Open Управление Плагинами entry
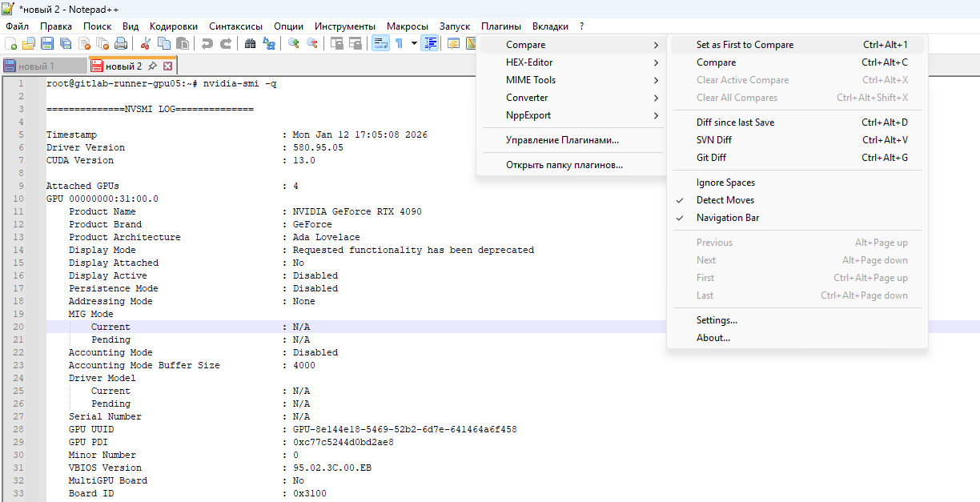Screen dimensions: 980x502 [x=562, y=140]
